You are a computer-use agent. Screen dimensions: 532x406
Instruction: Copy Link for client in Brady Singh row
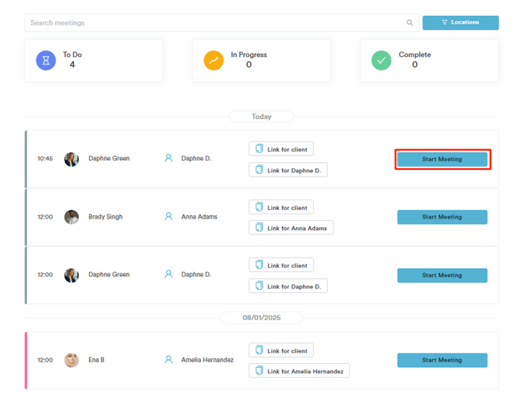coord(281,207)
